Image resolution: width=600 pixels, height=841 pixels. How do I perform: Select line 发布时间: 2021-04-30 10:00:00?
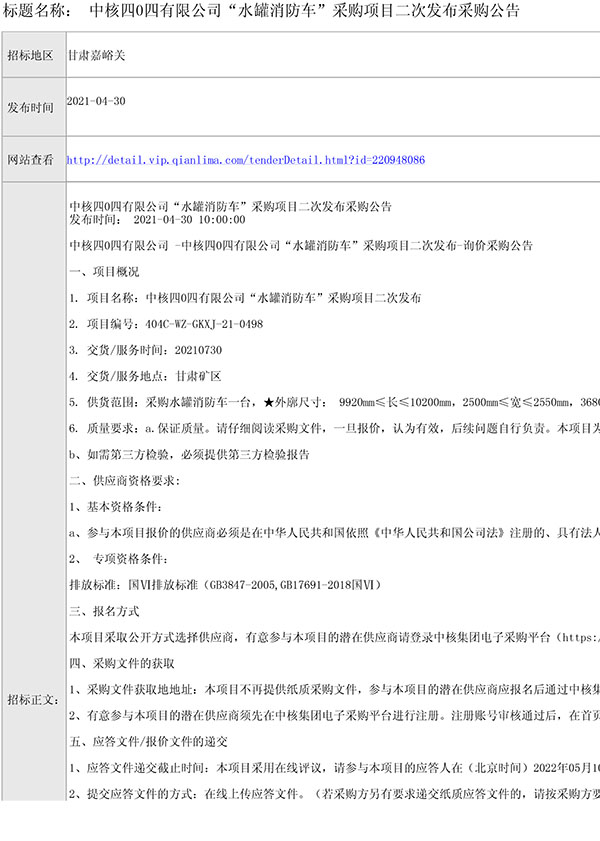pyautogui.click(x=157, y=219)
